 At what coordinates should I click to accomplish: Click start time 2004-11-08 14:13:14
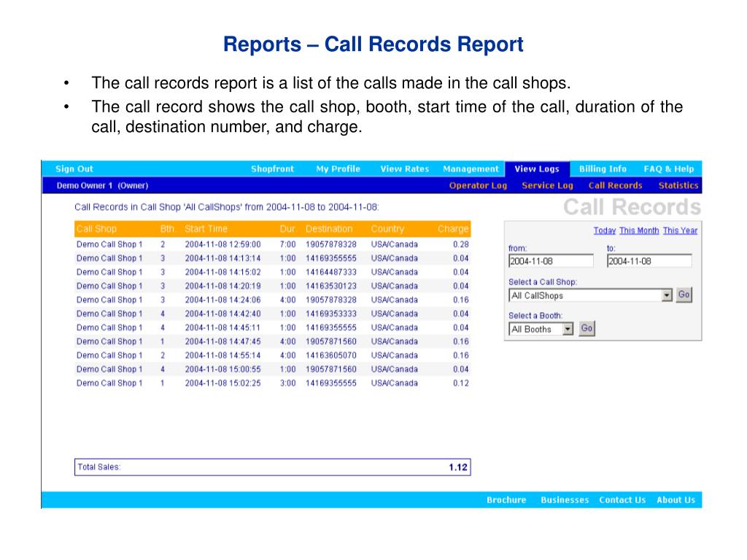click(x=222, y=258)
